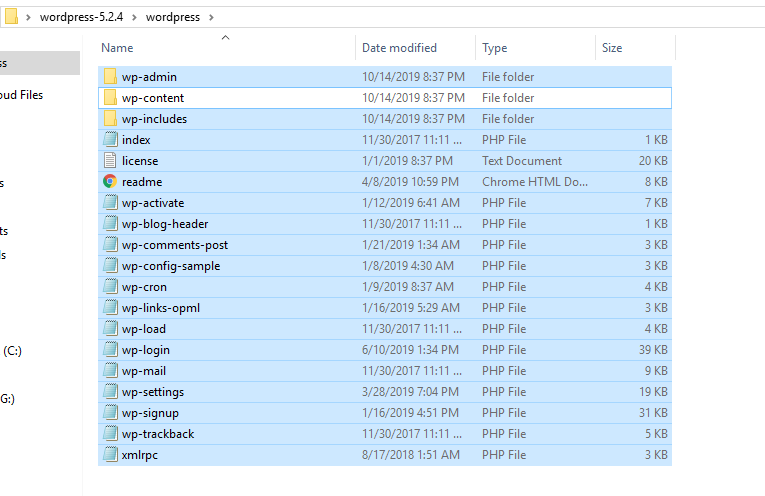Select the xmlrpc file name

coord(140,454)
